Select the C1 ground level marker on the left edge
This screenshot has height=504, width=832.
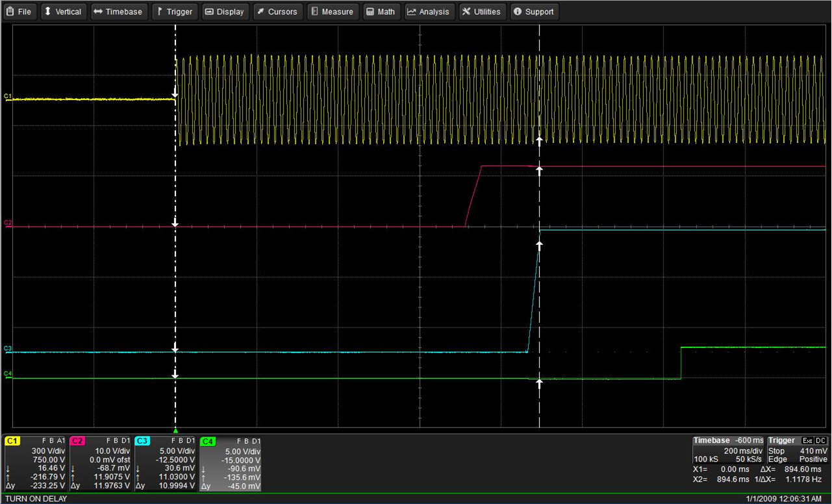(8, 97)
